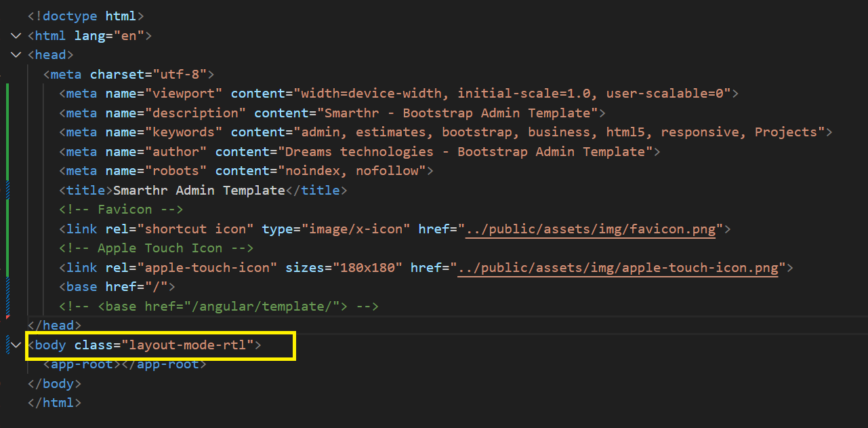Click the keywords meta content value
The width and height of the screenshot is (868, 428).
[x=562, y=132]
